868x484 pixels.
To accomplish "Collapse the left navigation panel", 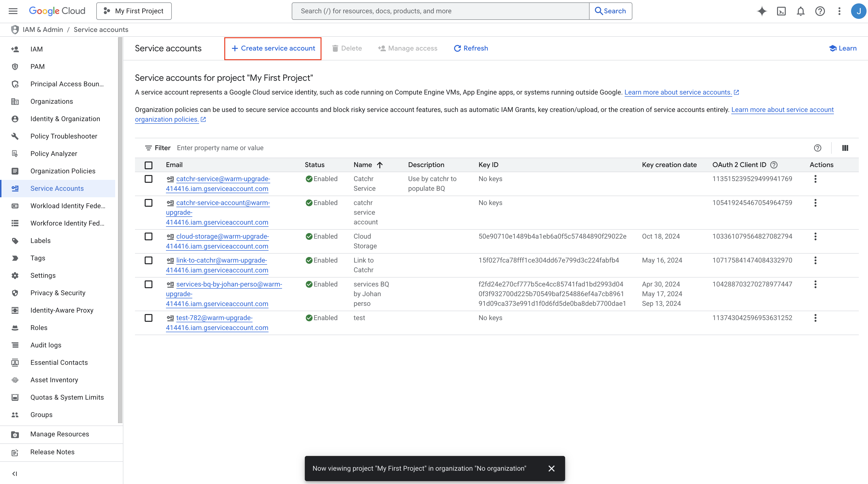I will pos(15,474).
